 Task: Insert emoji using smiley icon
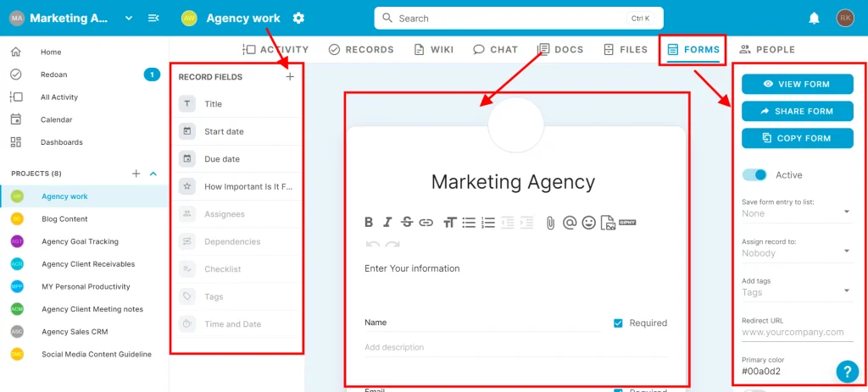tap(588, 223)
